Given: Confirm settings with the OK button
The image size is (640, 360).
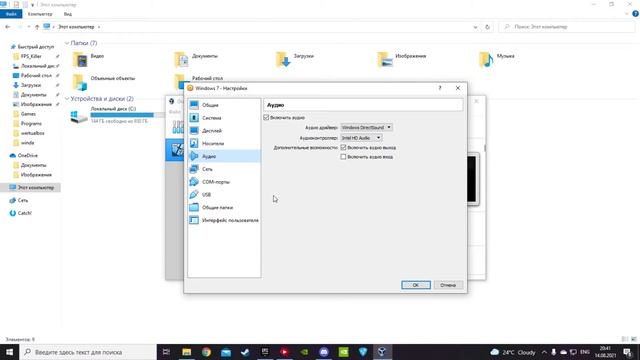Looking at the screenshot, I should pyautogui.click(x=416, y=285).
